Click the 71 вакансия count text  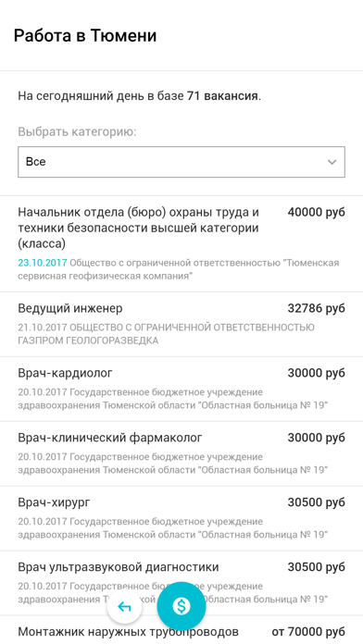223,96
